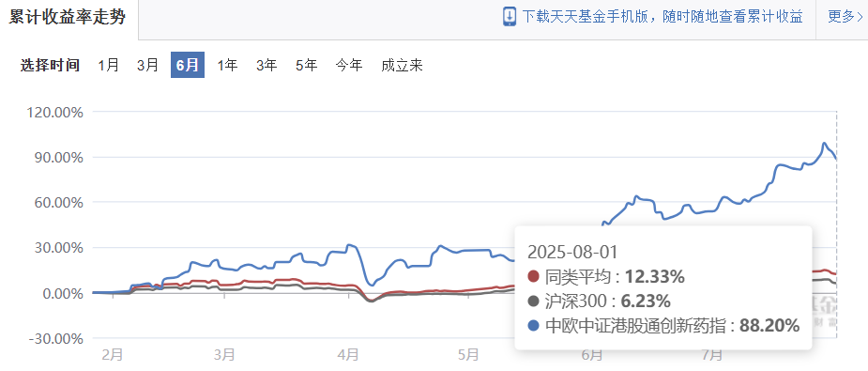Expand the 更多 link
This screenshot has width=868, height=371.
pyautogui.click(x=845, y=17)
